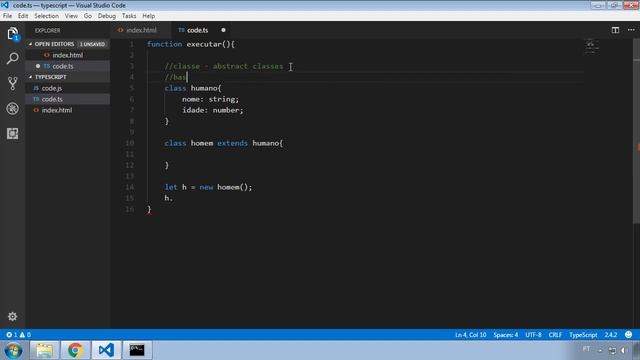640x360 pixels.
Task: Open the View menu
Action: (71, 16)
